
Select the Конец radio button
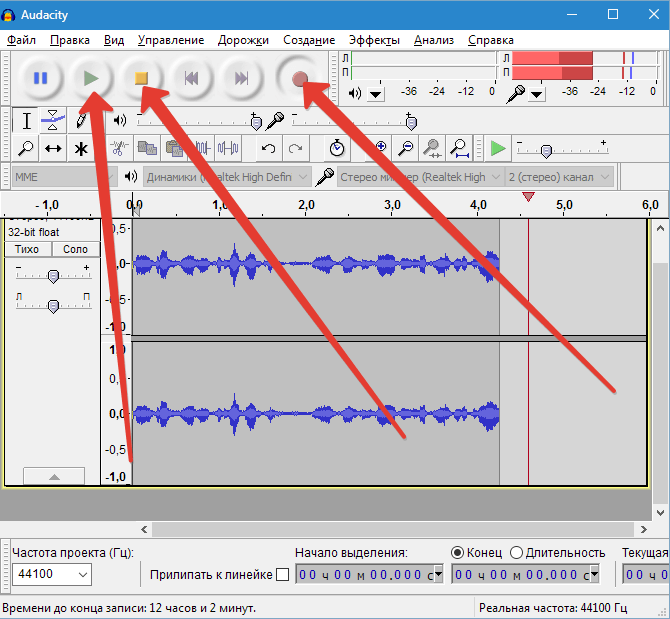click(x=457, y=553)
